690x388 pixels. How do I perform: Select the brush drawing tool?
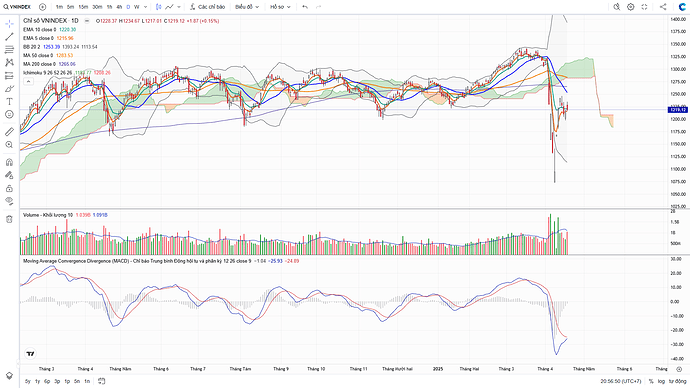(9, 88)
